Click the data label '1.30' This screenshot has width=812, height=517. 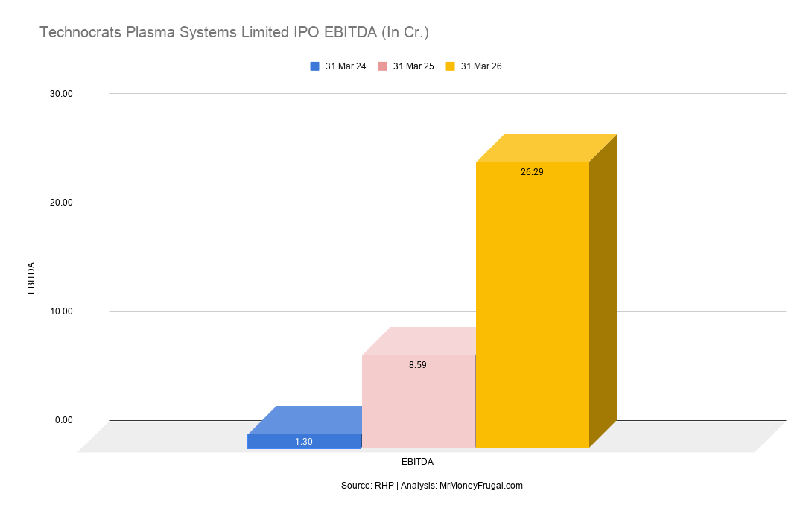click(x=304, y=441)
